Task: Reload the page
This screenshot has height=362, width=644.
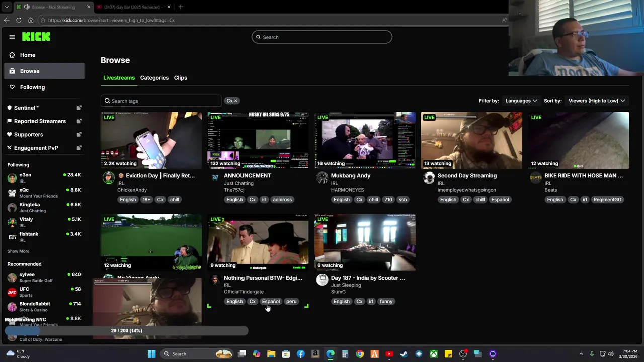Action: tap(19, 20)
